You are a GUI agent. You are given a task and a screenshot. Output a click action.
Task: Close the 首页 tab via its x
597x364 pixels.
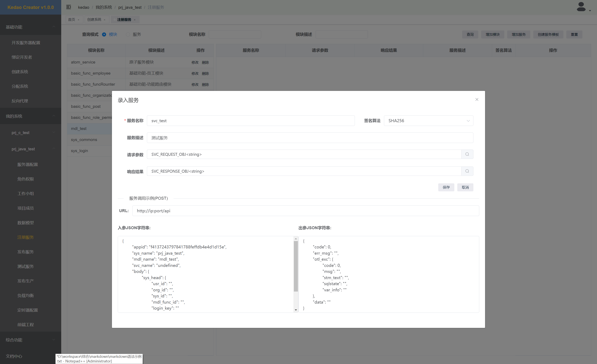(x=79, y=20)
